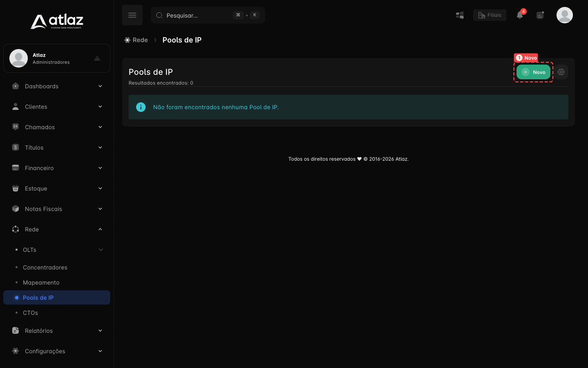Expand the Relatórios menu chevron

pyautogui.click(x=100, y=331)
